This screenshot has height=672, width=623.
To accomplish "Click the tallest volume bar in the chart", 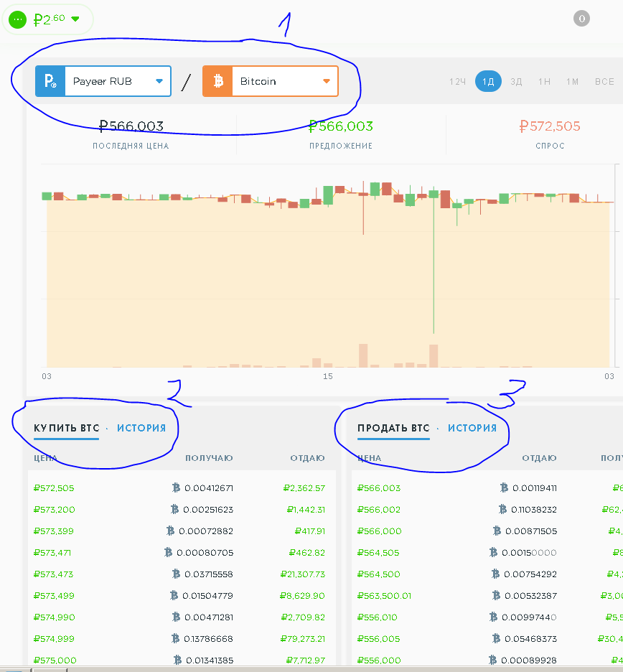I will [363, 355].
